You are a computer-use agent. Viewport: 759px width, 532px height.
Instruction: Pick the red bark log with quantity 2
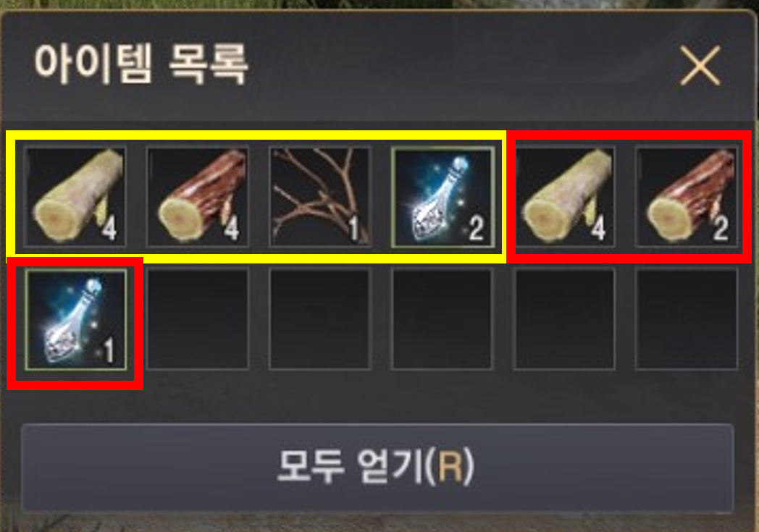tap(687, 197)
